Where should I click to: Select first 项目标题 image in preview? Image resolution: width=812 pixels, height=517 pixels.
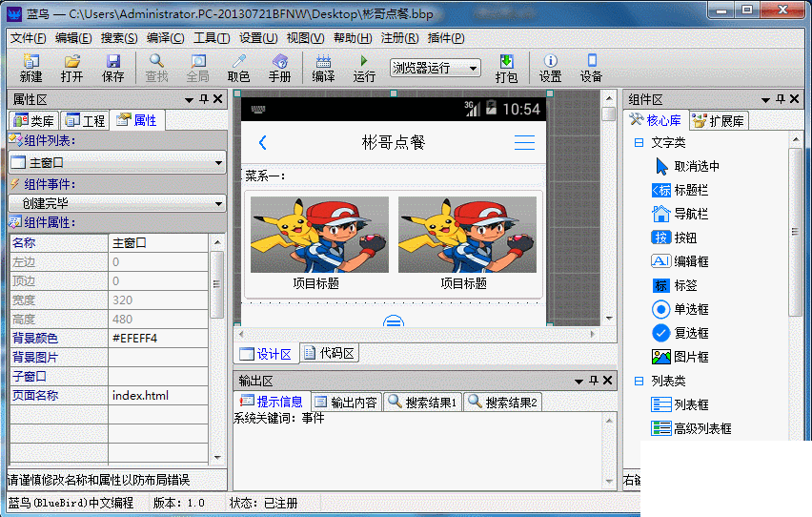[319, 235]
